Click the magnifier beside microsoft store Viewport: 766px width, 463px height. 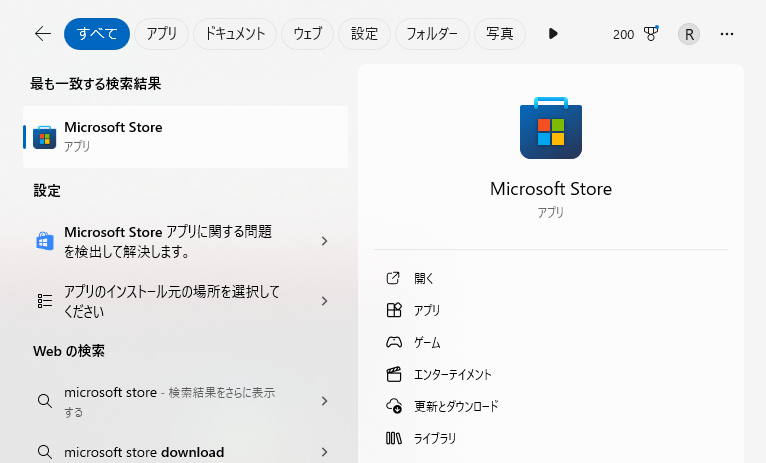(44, 401)
